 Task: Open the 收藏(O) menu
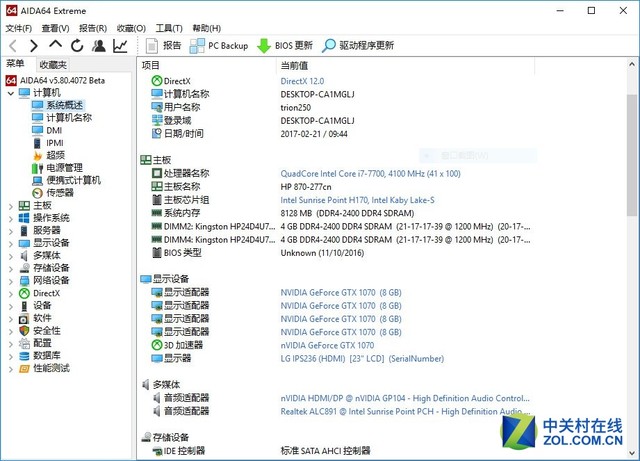pyautogui.click(x=131, y=28)
